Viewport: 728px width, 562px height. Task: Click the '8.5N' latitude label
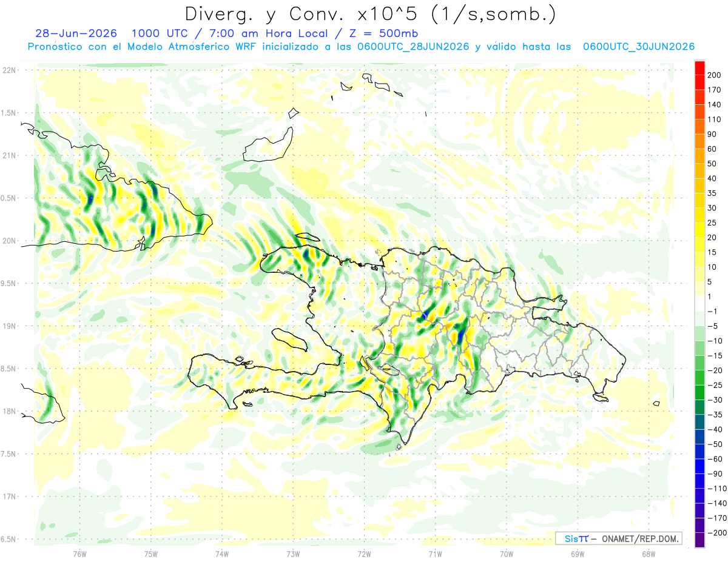(9, 369)
